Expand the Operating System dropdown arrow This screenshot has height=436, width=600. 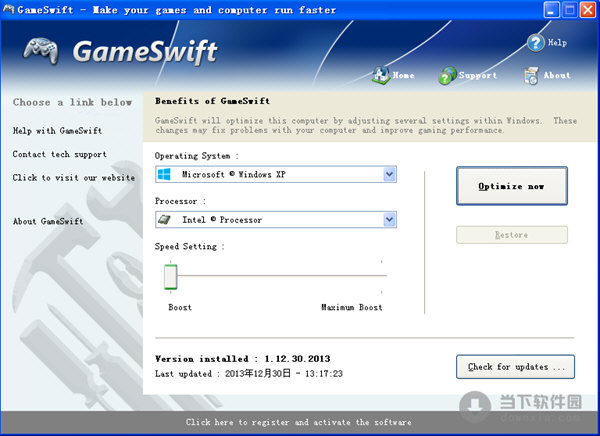click(x=389, y=175)
